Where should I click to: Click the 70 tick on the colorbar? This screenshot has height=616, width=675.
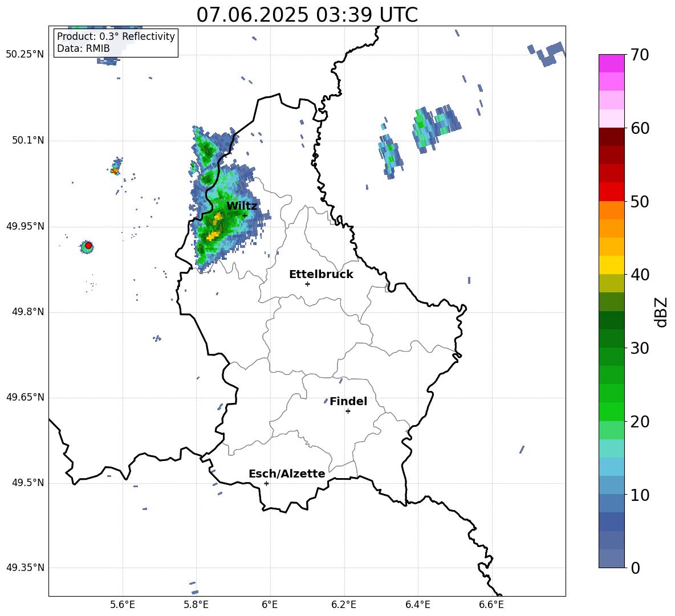640,55
